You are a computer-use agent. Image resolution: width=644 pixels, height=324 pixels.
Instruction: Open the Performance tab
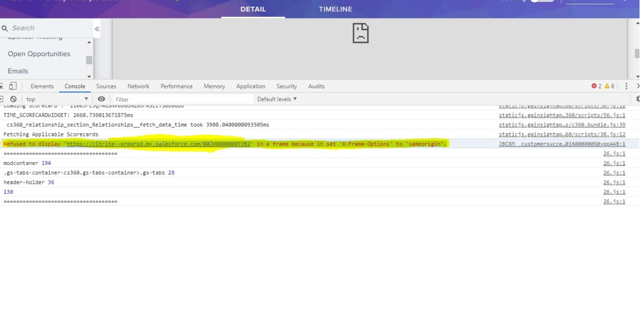pos(176,86)
